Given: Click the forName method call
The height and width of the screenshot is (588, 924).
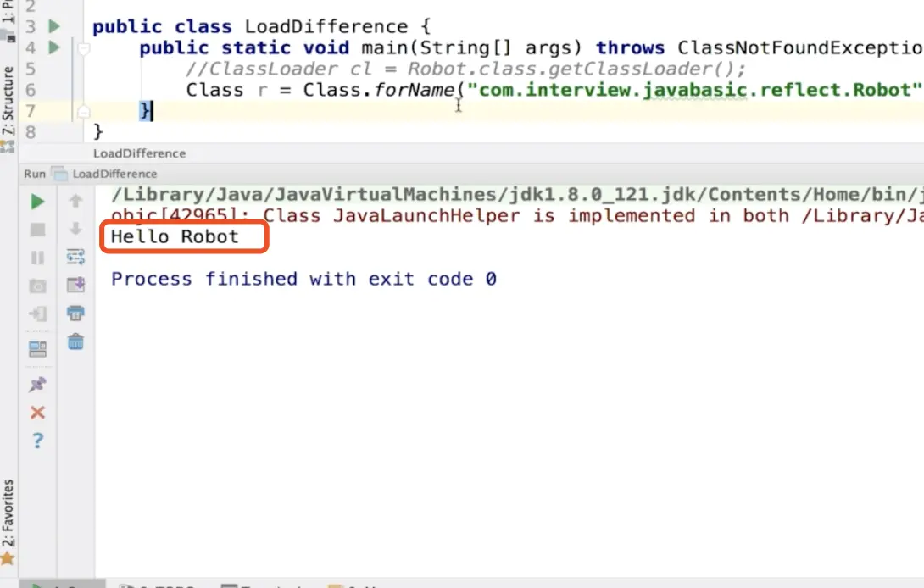Looking at the screenshot, I should pyautogui.click(x=415, y=90).
